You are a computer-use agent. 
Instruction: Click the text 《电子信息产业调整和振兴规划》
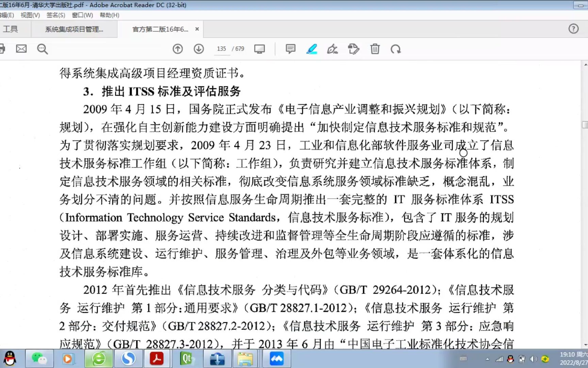363,109
